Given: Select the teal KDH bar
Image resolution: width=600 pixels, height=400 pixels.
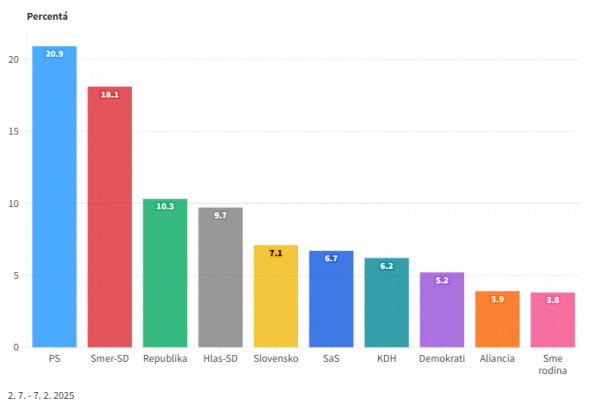Looking at the screenshot, I should pyautogui.click(x=386, y=304).
